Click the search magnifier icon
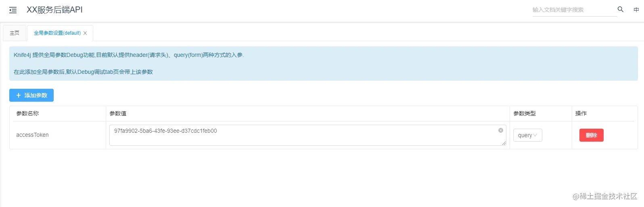Screen dimensions: 644x207 pos(621,9)
